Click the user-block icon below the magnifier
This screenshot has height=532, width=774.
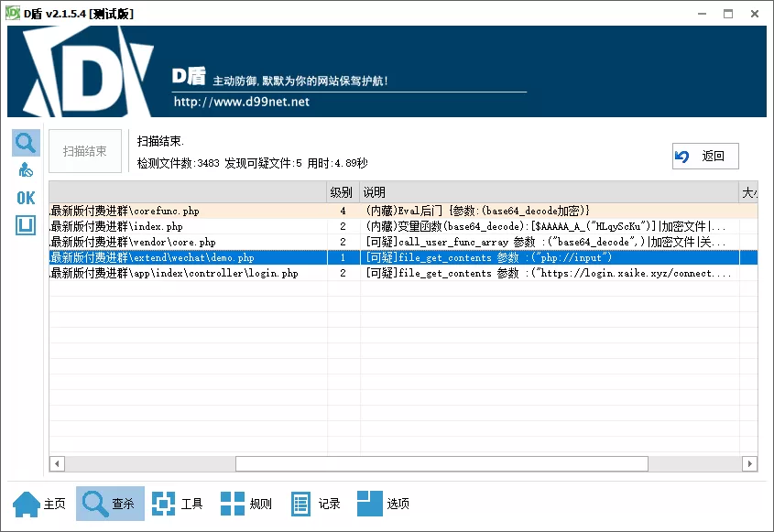pos(25,168)
